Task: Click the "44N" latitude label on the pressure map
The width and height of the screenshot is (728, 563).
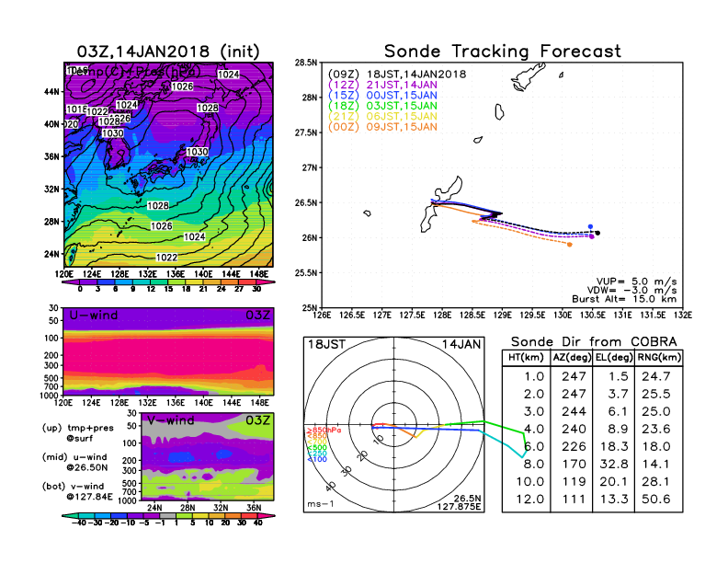Action: [52, 92]
